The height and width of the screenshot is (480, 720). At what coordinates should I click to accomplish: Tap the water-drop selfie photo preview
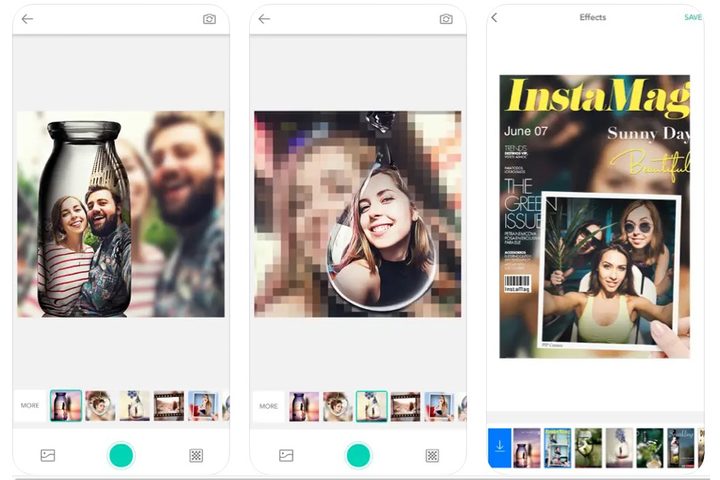tap(358, 214)
